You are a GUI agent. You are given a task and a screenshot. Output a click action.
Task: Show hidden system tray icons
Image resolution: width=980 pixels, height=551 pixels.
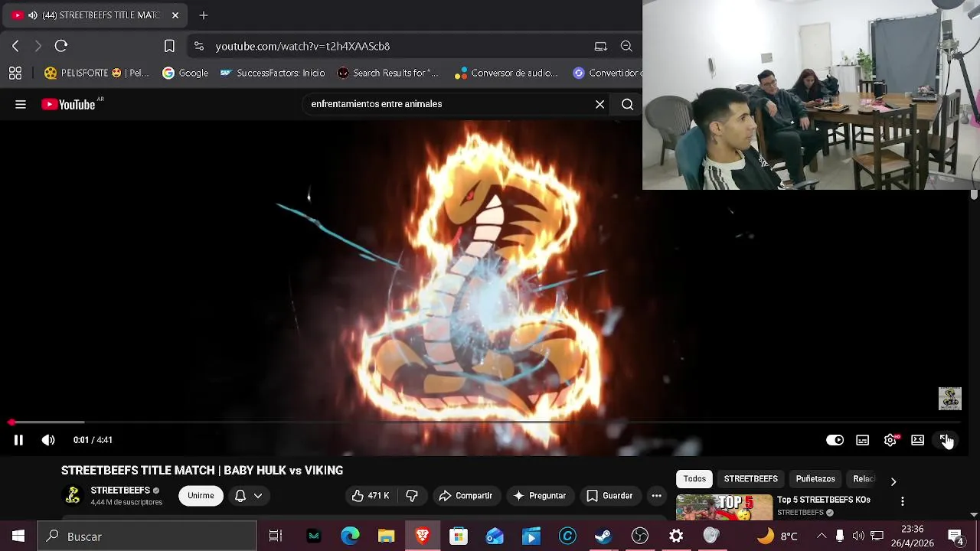[x=822, y=536]
